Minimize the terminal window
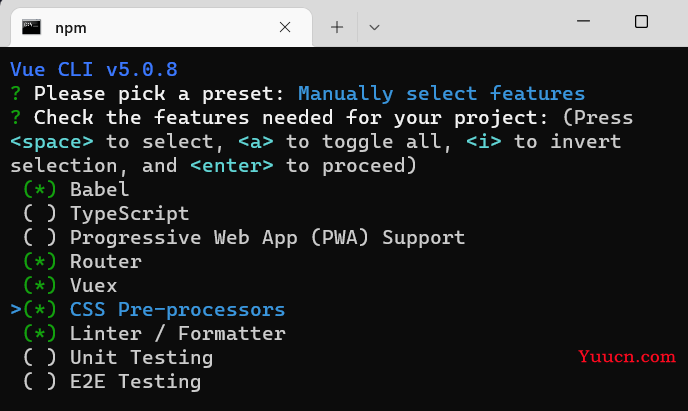This screenshot has height=411, width=688. coord(583,21)
